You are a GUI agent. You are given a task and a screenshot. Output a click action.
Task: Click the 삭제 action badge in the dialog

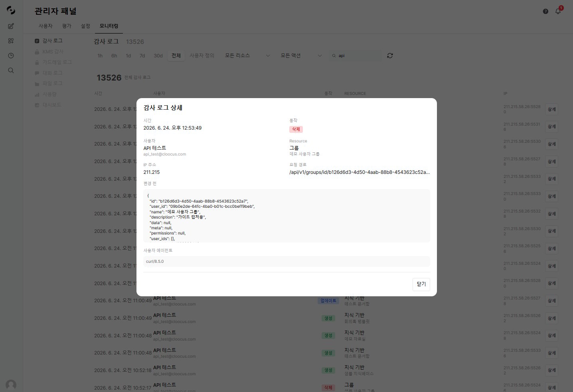coord(296,129)
